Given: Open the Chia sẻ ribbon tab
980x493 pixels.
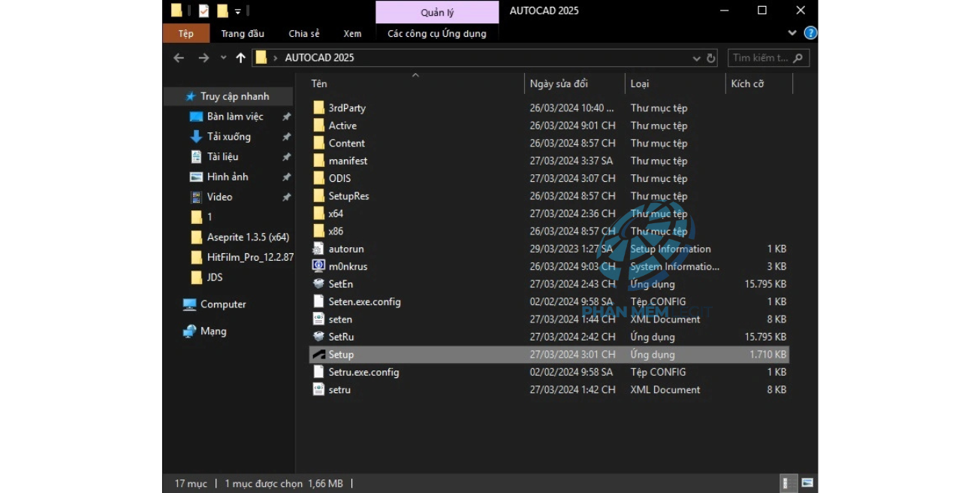Looking at the screenshot, I should (x=303, y=33).
